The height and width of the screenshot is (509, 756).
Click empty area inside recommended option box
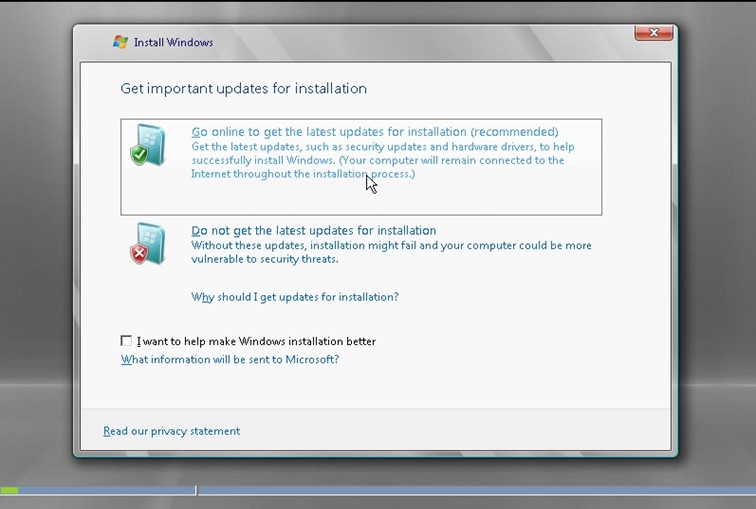click(450, 198)
